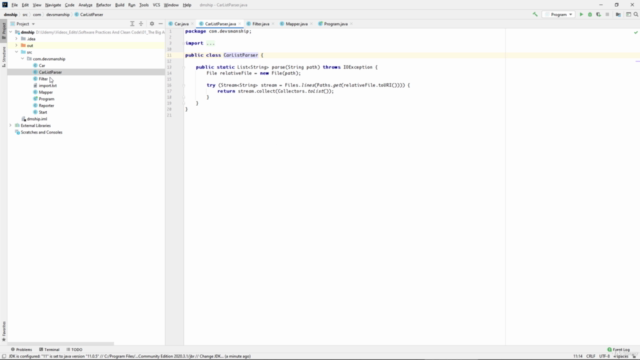Toggle the Project tool window side tab

[x=4, y=31]
